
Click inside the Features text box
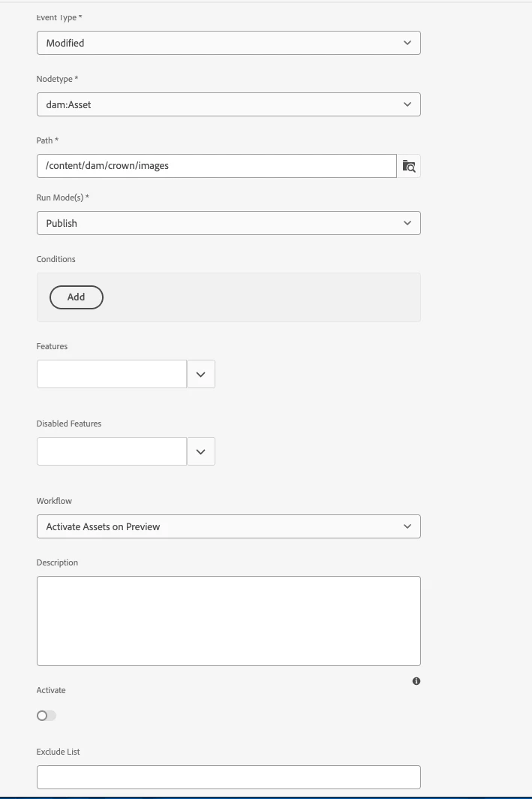[112, 374]
